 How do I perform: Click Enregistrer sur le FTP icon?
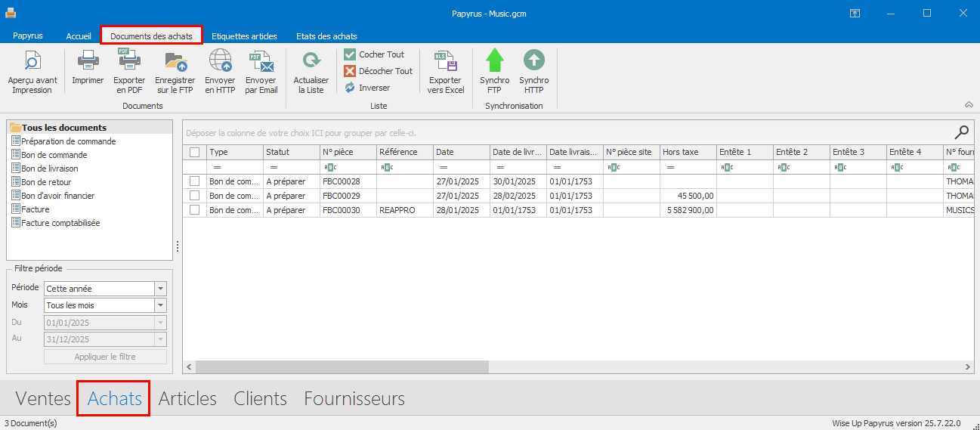[175, 60]
